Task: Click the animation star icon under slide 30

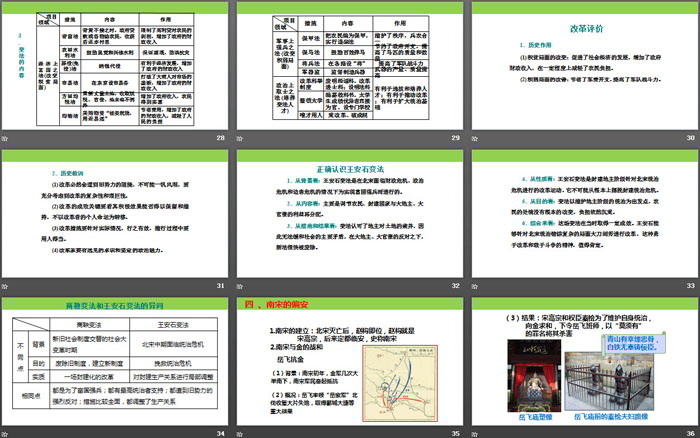Action: (475, 137)
